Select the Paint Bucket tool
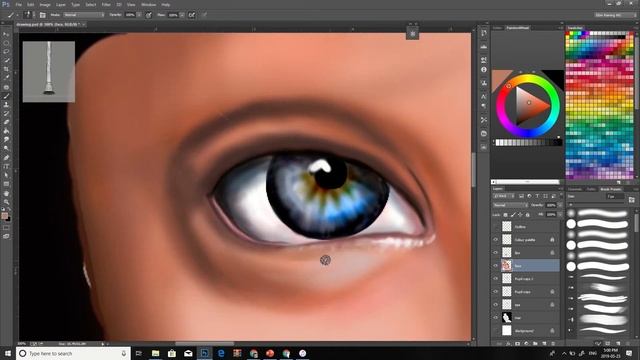 click(x=6, y=131)
